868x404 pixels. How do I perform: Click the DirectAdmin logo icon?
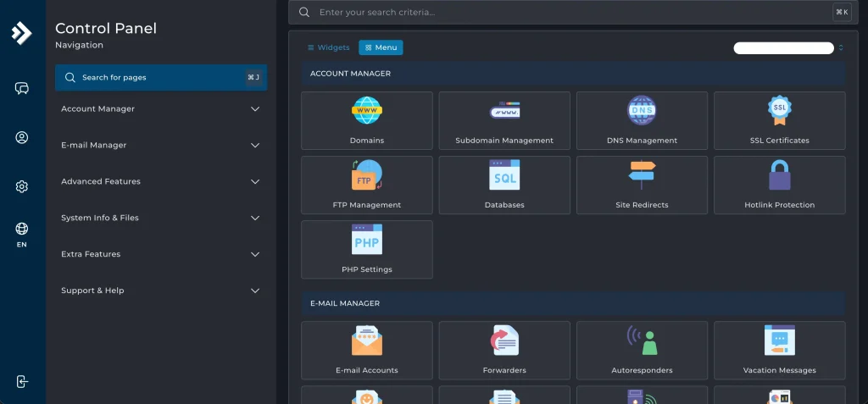pos(21,33)
